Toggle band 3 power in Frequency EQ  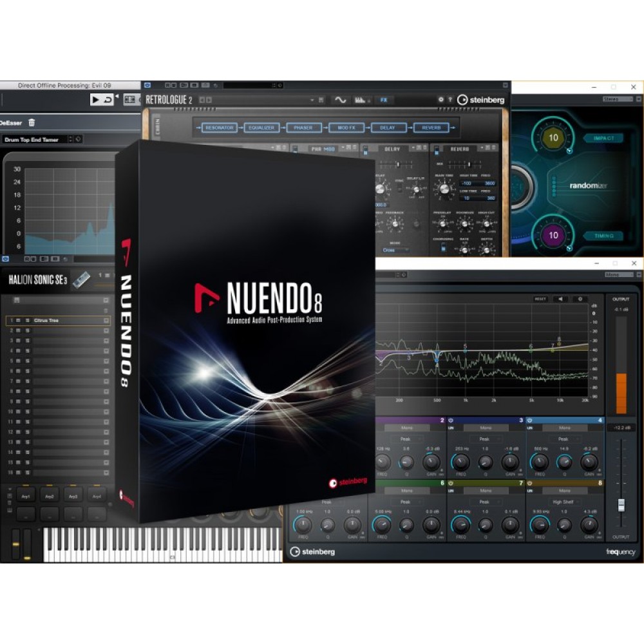click(451, 421)
